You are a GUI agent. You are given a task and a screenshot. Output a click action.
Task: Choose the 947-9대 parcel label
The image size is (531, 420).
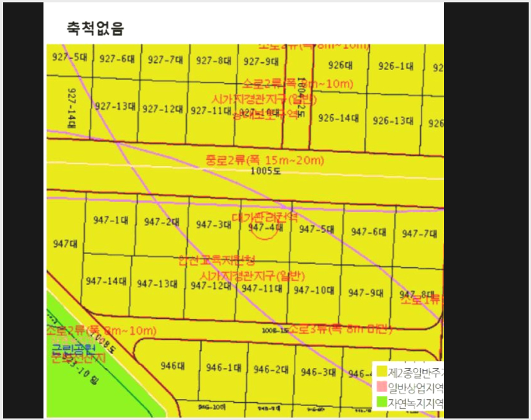pyautogui.click(x=366, y=293)
